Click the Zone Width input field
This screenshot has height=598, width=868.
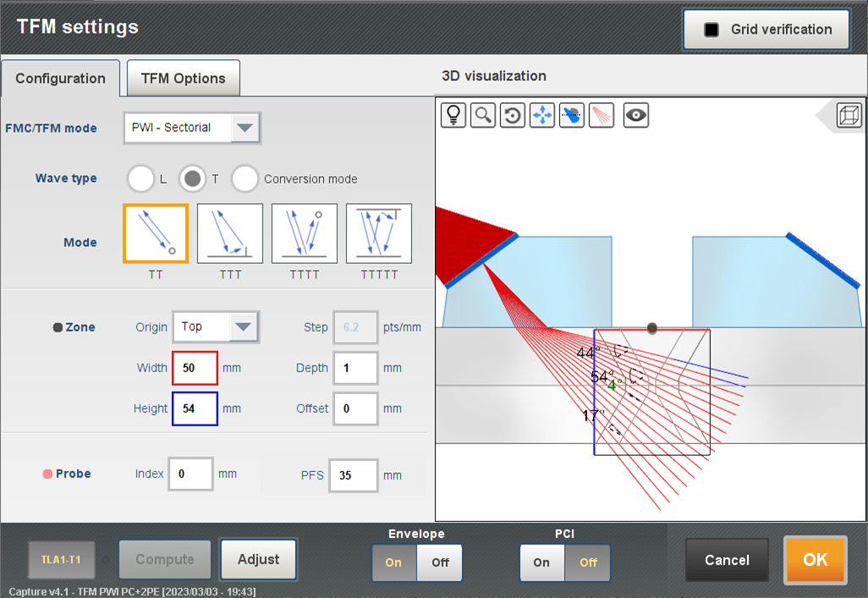pos(194,367)
